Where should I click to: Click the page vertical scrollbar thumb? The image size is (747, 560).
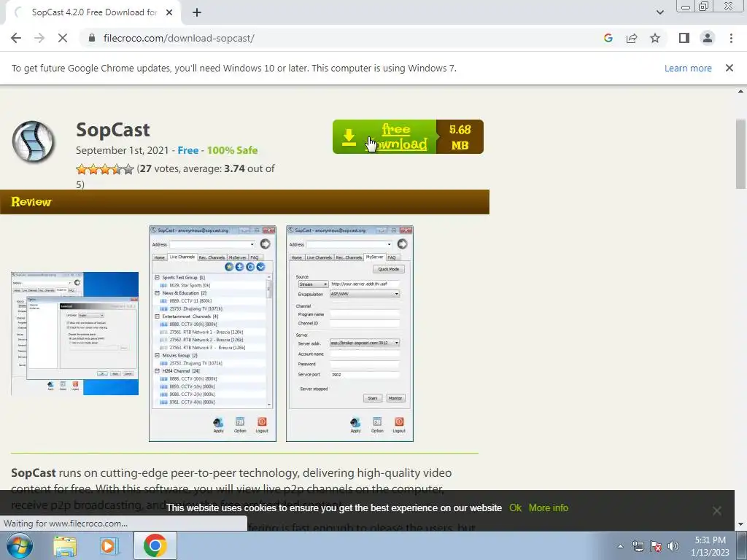tap(740, 153)
